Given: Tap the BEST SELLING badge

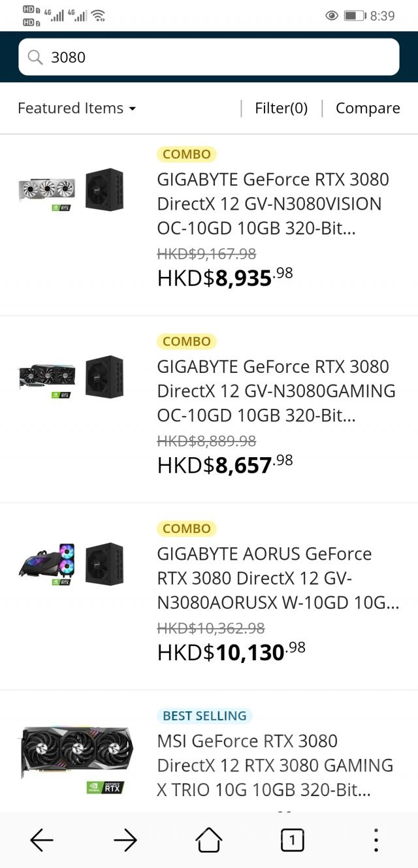Looking at the screenshot, I should tap(204, 716).
